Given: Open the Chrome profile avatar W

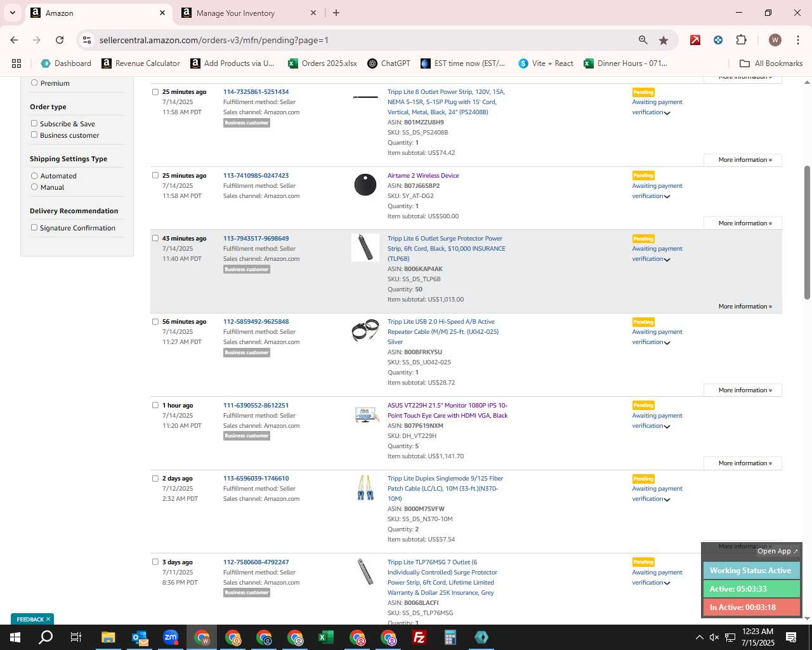Looking at the screenshot, I should click(x=775, y=40).
